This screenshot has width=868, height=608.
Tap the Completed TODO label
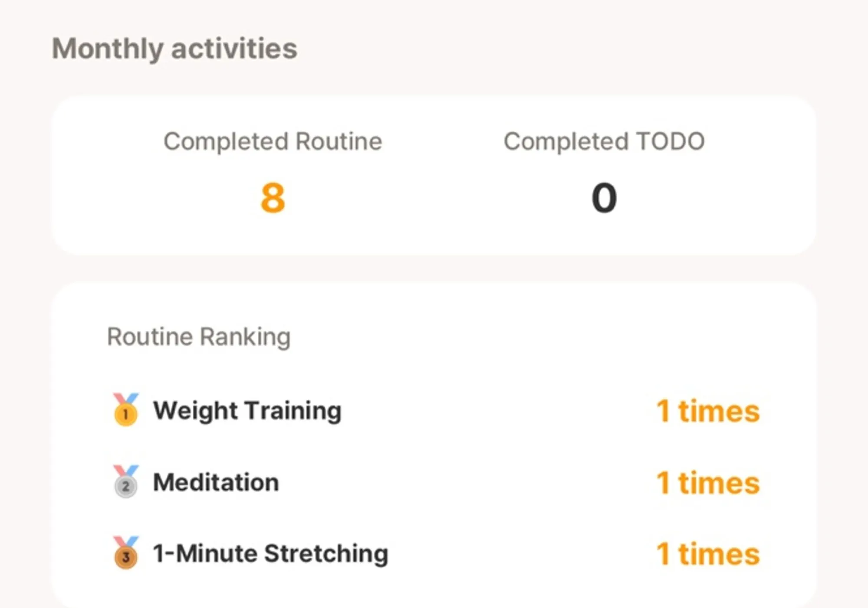pyautogui.click(x=604, y=141)
